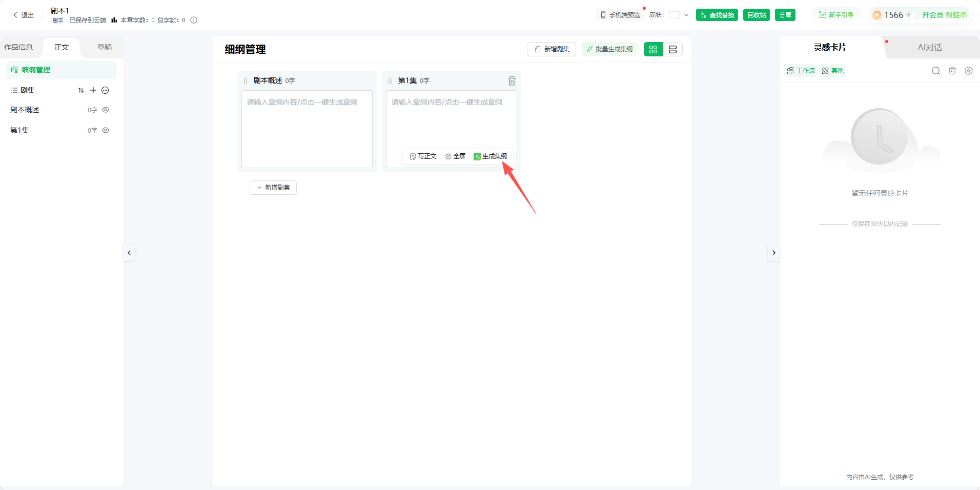Screen dimensions: 980x490
Task: Select 细纲管理 in the sidebar
Action: pyautogui.click(x=62, y=70)
